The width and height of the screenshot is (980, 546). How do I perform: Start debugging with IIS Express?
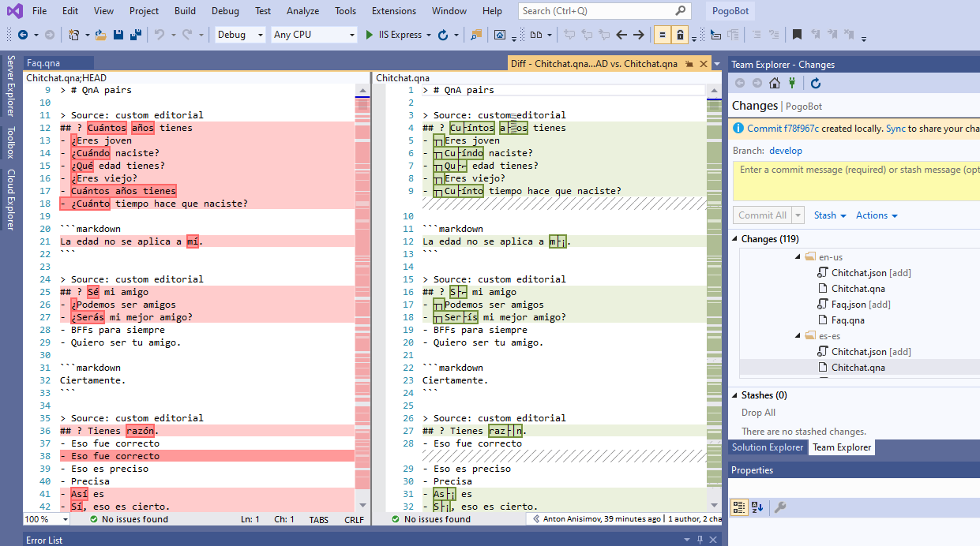click(369, 34)
